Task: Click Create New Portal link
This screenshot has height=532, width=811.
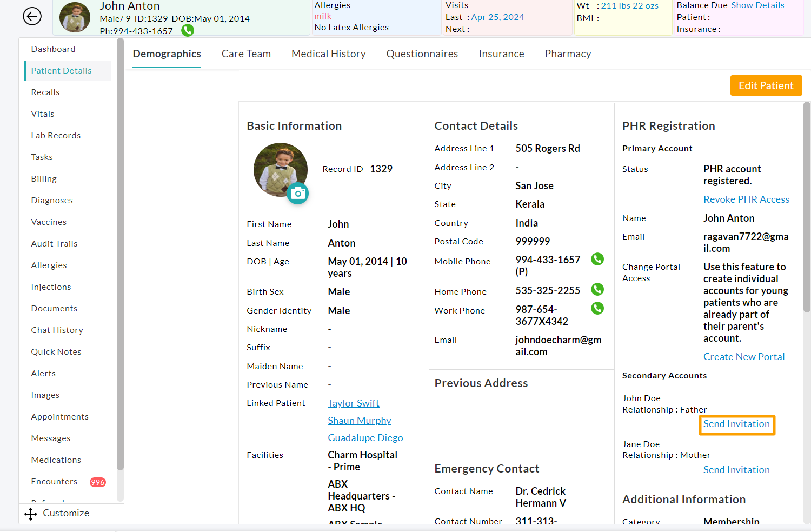Action: (x=743, y=357)
